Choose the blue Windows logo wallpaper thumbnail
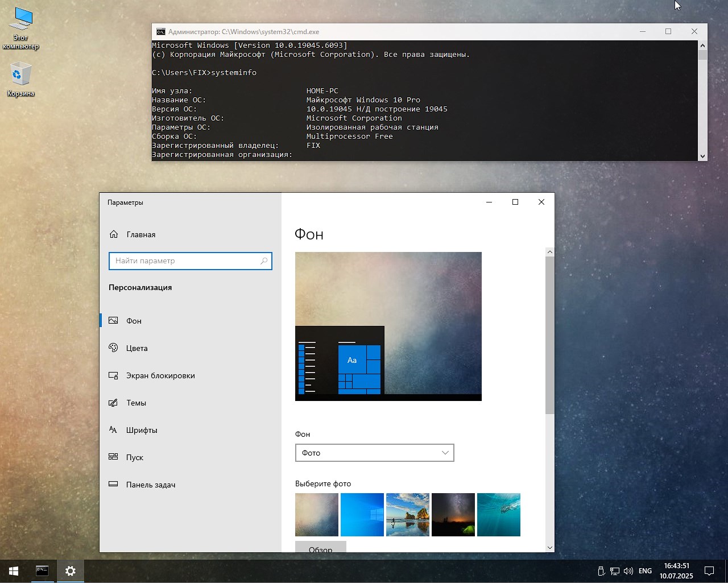Screen dimensions: 728x583 (x=362, y=514)
